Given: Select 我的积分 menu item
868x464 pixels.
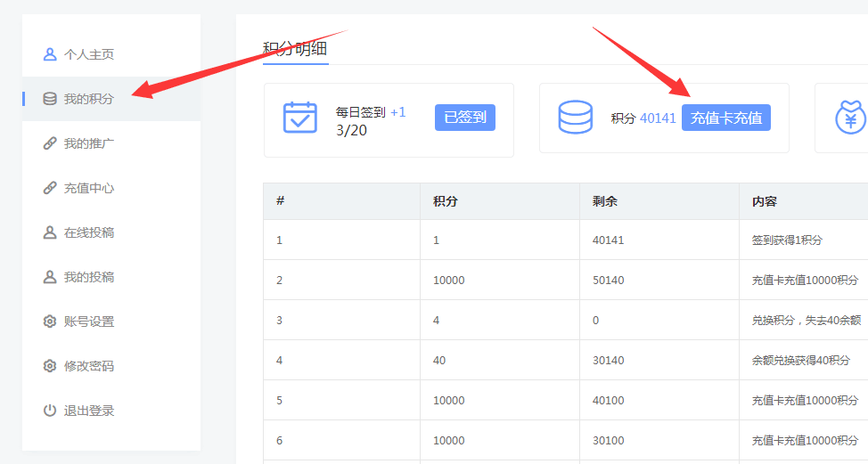Looking at the screenshot, I should pyautogui.click(x=111, y=99).
